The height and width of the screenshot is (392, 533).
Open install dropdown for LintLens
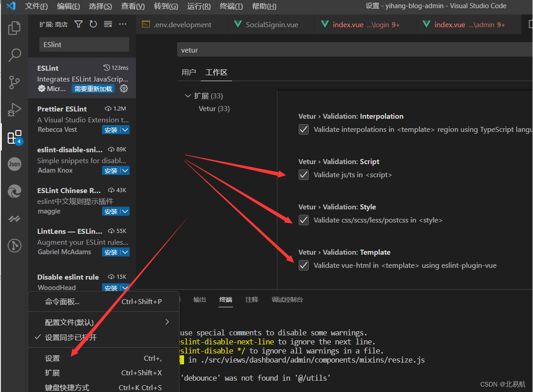[125, 252]
